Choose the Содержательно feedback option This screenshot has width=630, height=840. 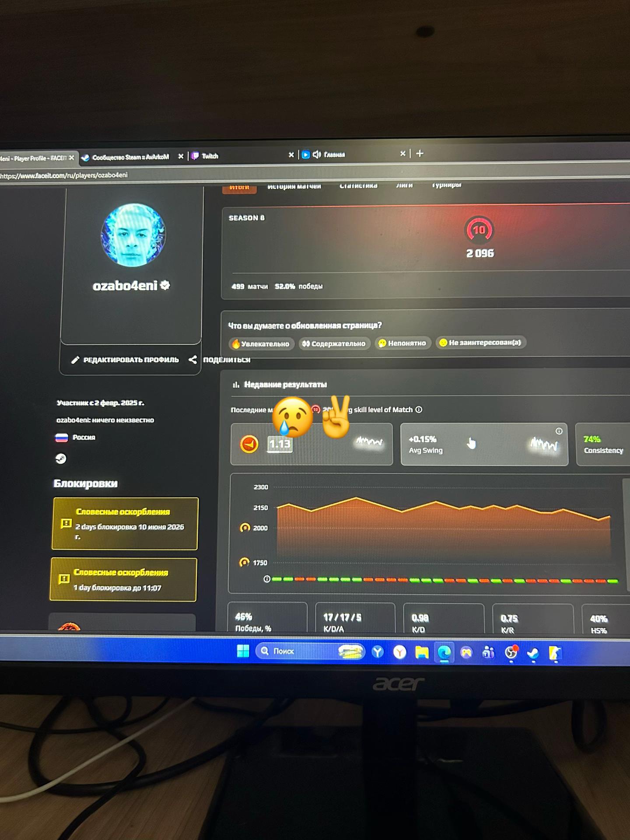click(334, 343)
